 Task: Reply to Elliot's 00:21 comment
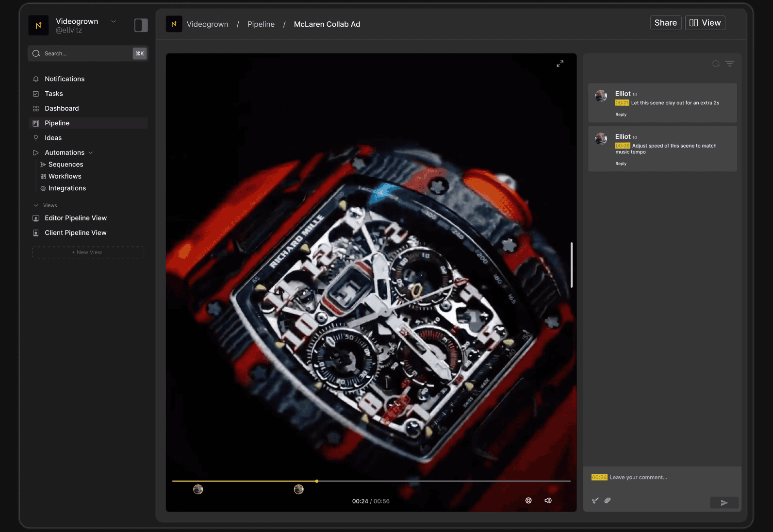click(x=621, y=115)
